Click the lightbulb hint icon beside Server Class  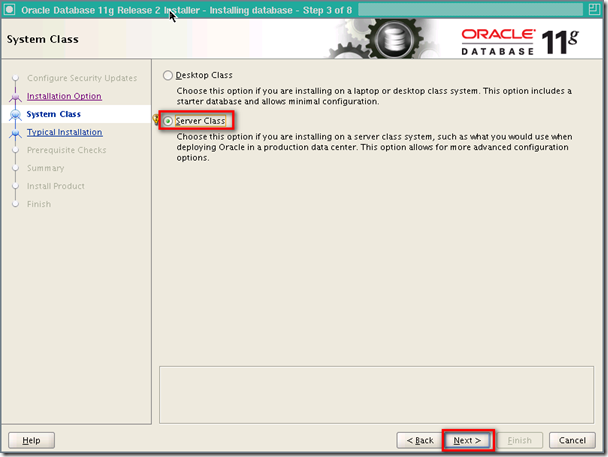pyautogui.click(x=156, y=119)
